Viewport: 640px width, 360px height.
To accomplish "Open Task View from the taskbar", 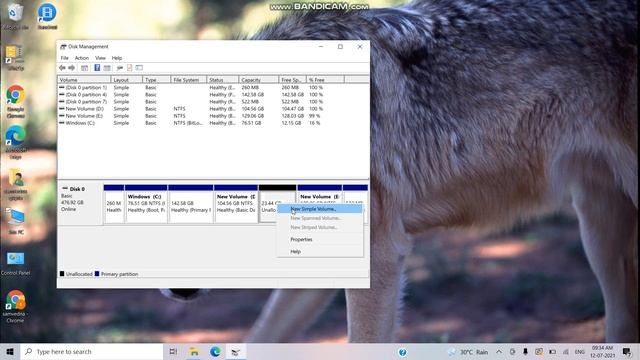I will [173, 351].
